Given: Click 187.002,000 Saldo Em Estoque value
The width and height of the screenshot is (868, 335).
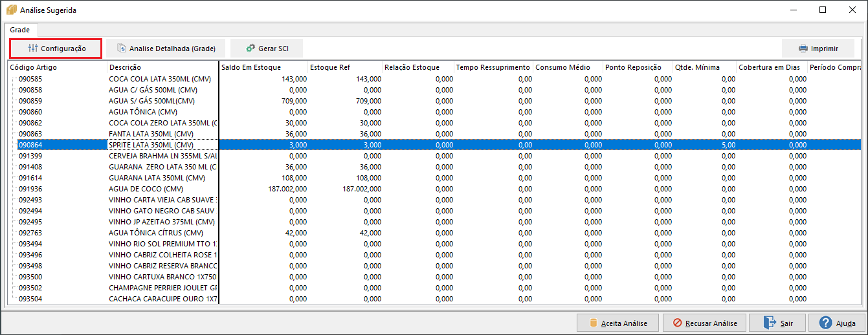Looking at the screenshot, I should (x=287, y=189).
